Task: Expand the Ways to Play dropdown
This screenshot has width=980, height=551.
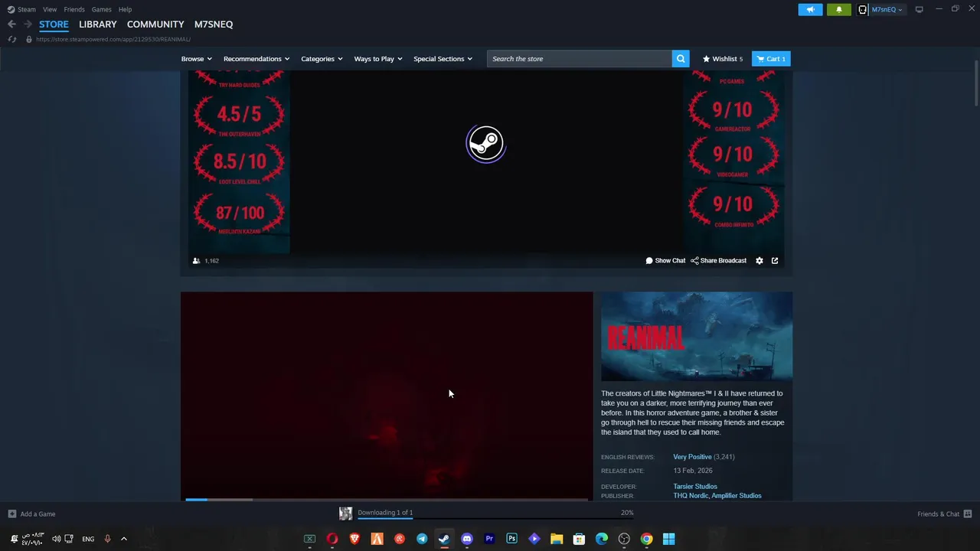Action: click(x=378, y=59)
